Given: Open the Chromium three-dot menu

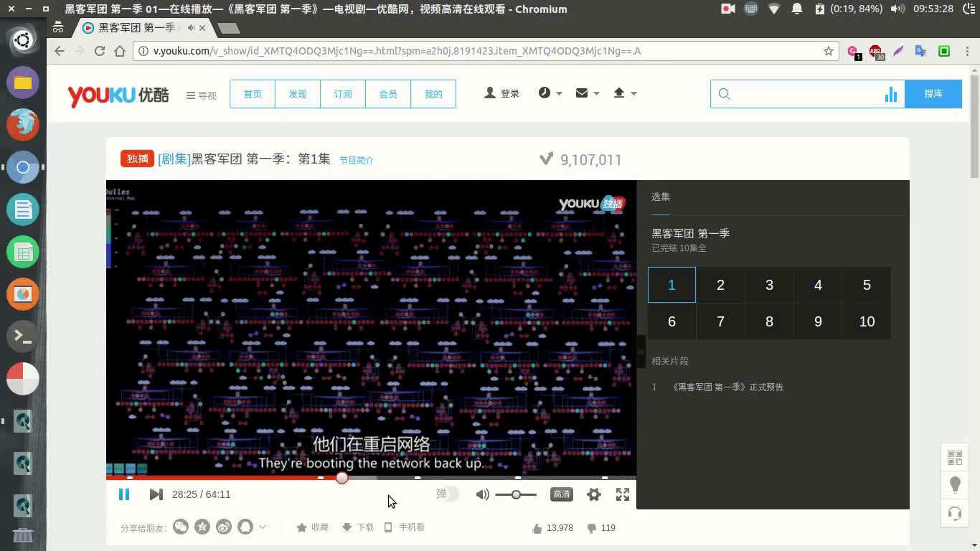Looking at the screenshot, I should point(966,51).
